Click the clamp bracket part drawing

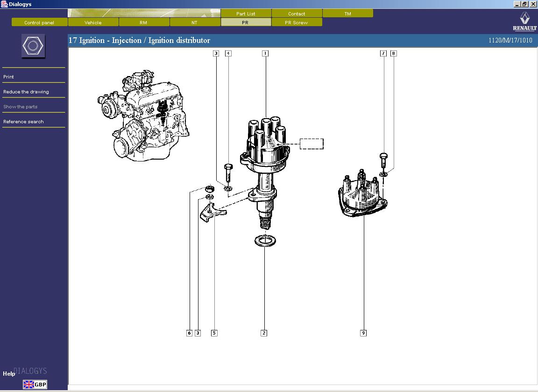(x=213, y=212)
